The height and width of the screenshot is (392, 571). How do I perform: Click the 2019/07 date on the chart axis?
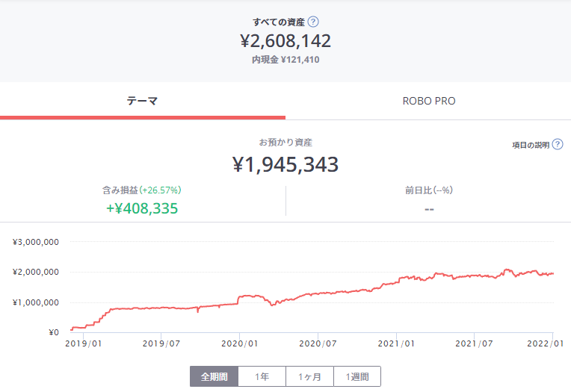click(161, 343)
